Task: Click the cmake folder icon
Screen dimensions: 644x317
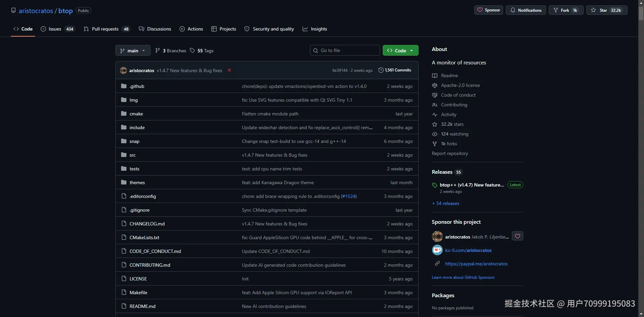Action: [x=124, y=113]
